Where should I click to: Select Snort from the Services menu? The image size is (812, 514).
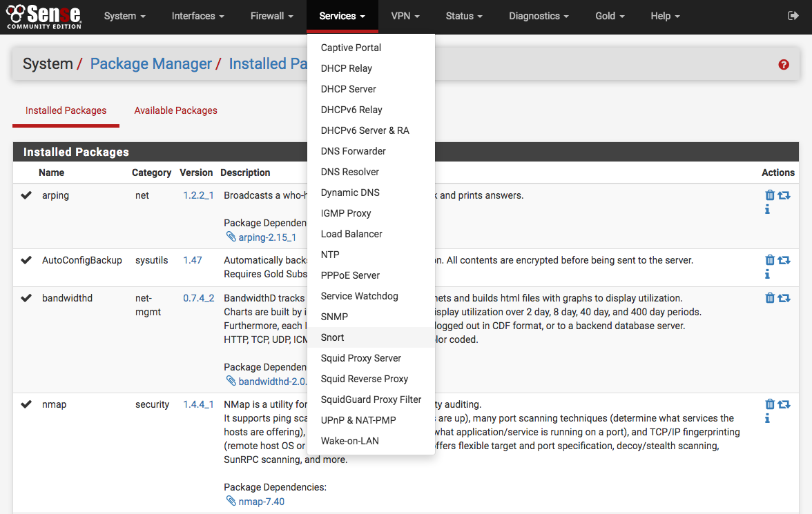332,337
